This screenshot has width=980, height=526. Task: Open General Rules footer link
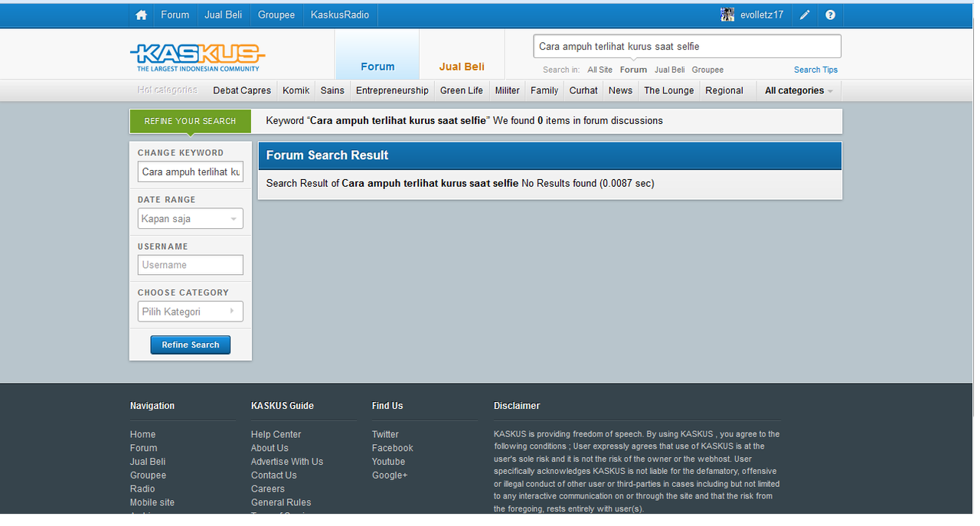pos(281,502)
